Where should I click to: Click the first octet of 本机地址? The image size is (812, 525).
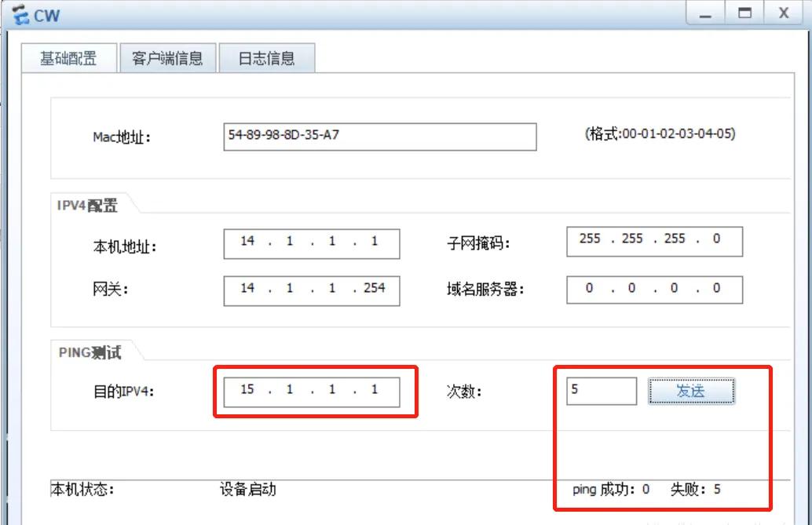click(247, 242)
